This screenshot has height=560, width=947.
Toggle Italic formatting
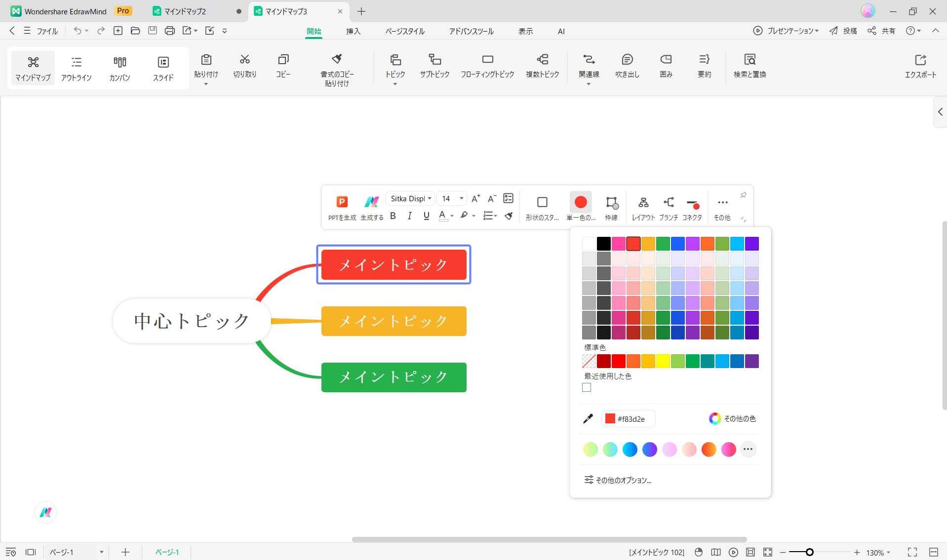pos(409,216)
